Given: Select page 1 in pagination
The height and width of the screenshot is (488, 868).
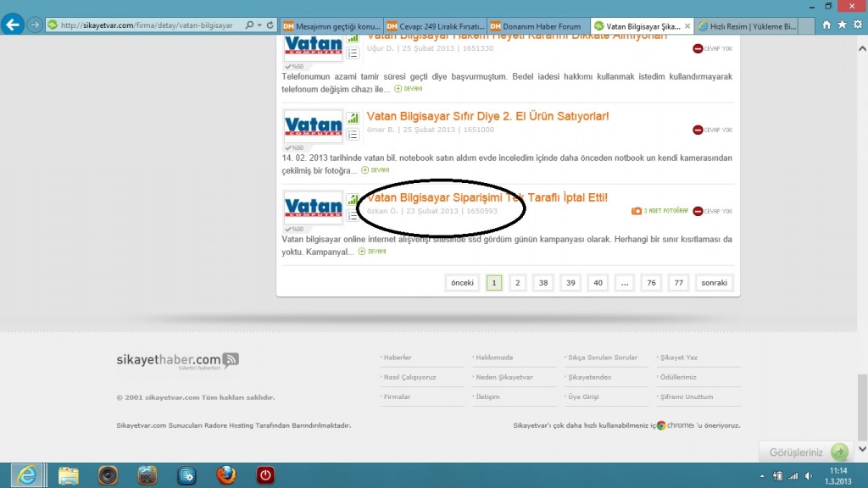Looking at the screenshot, I should (494, 283).
